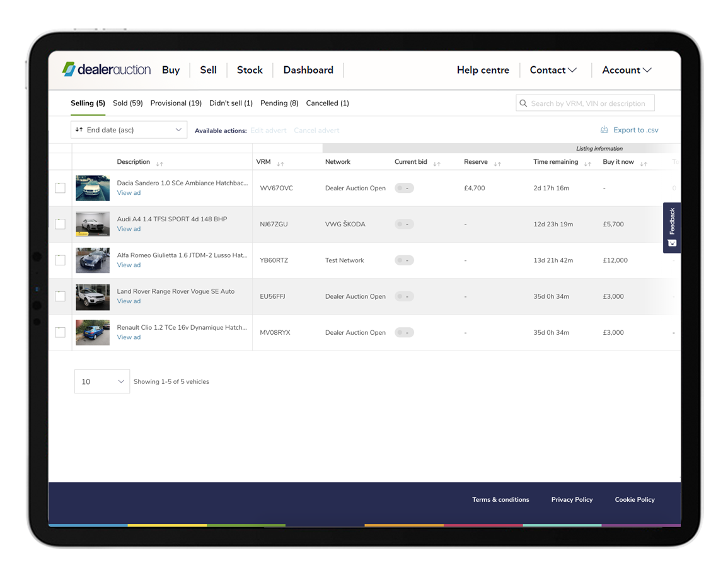Switch to the Selling (5) tab
The image size is (728, 580).
88,103
